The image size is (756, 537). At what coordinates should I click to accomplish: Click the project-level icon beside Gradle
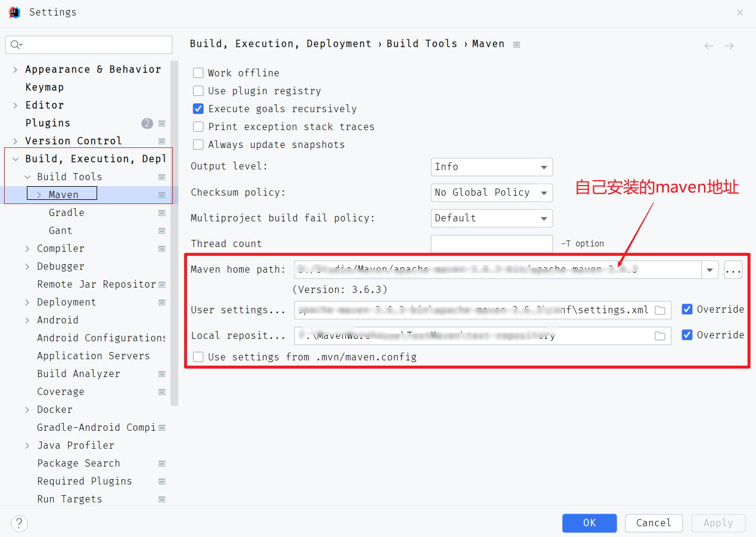[162, 213]
